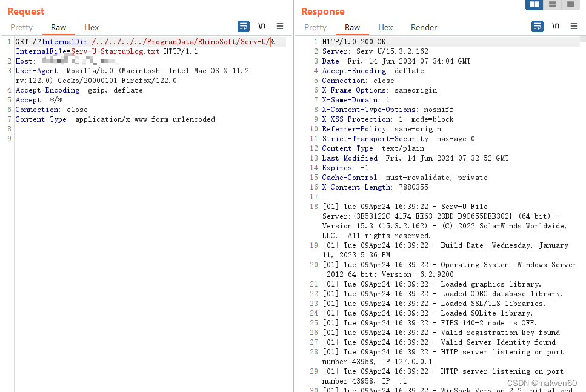Click the Loaded SSL/TLS libraries line
The width and height of the screenshot is (586, 392).
[x=433, y=304]
